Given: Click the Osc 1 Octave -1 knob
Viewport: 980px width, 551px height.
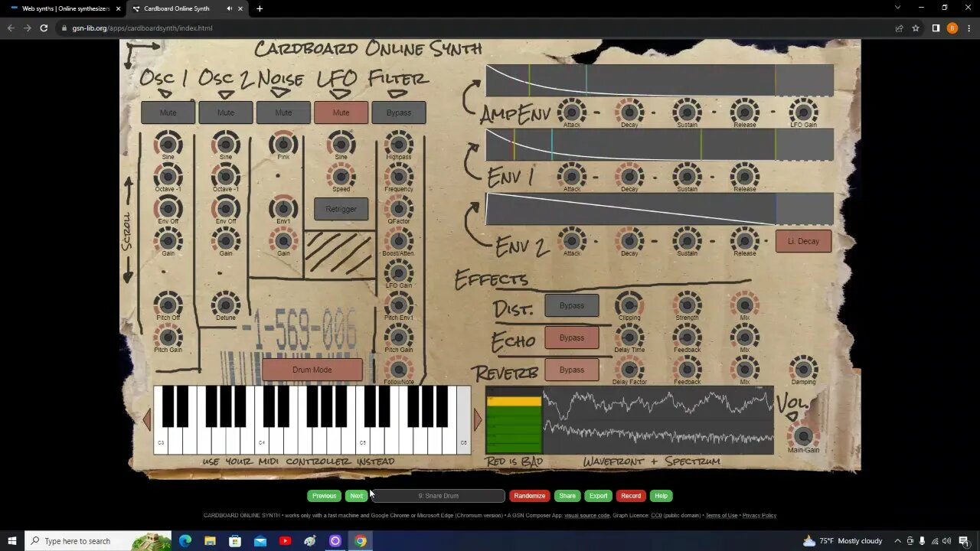Looking at the screenshot, I should pos(168,176).
